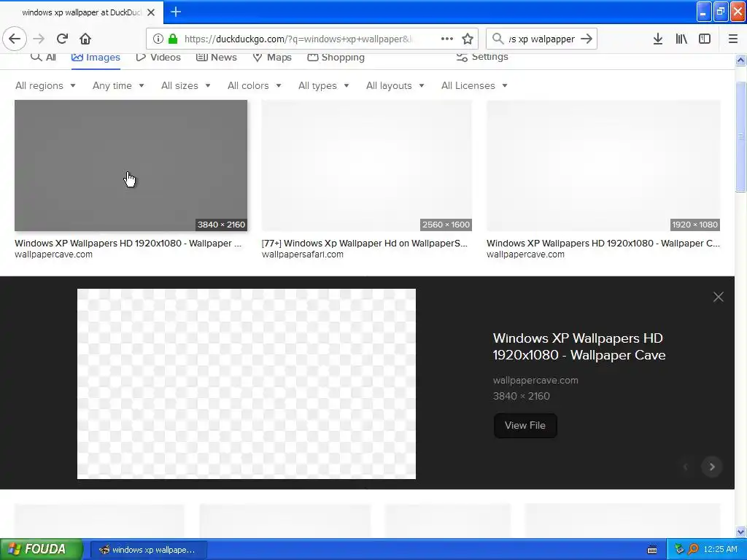The image size is (747, 560).
Task: Click the search bar magnifier icon
Action: 498,39
